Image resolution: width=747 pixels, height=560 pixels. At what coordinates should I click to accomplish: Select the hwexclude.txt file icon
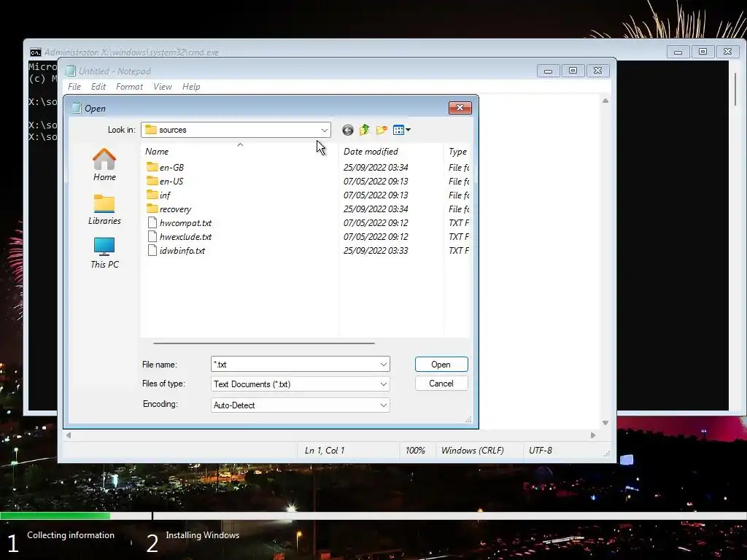(x=152, y=236)
